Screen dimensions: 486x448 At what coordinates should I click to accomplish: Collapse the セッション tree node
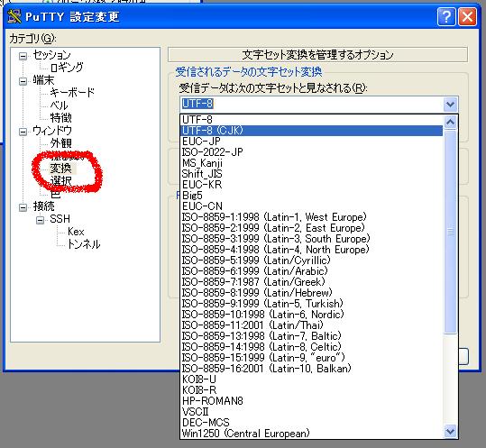pos(23,56)
